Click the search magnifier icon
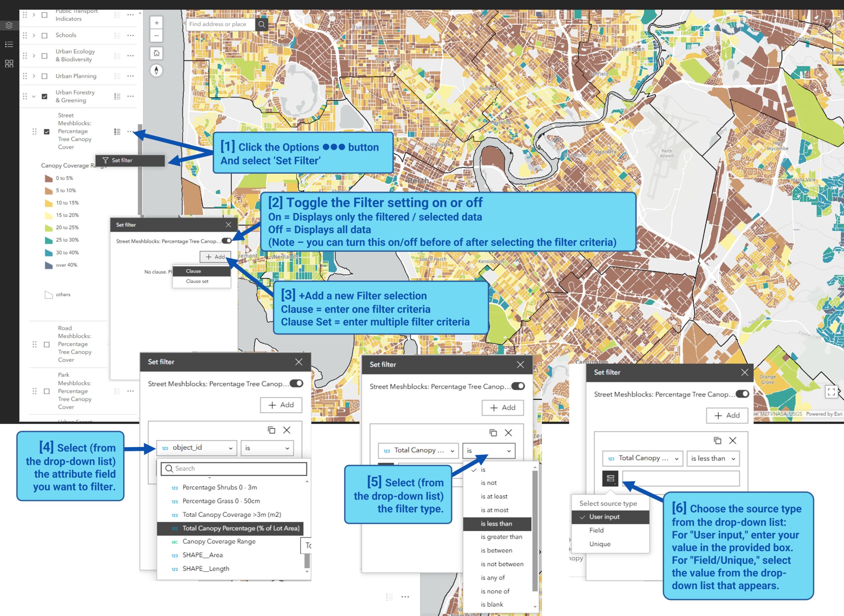Screen dimensions: 844x616 pos(262,24)
